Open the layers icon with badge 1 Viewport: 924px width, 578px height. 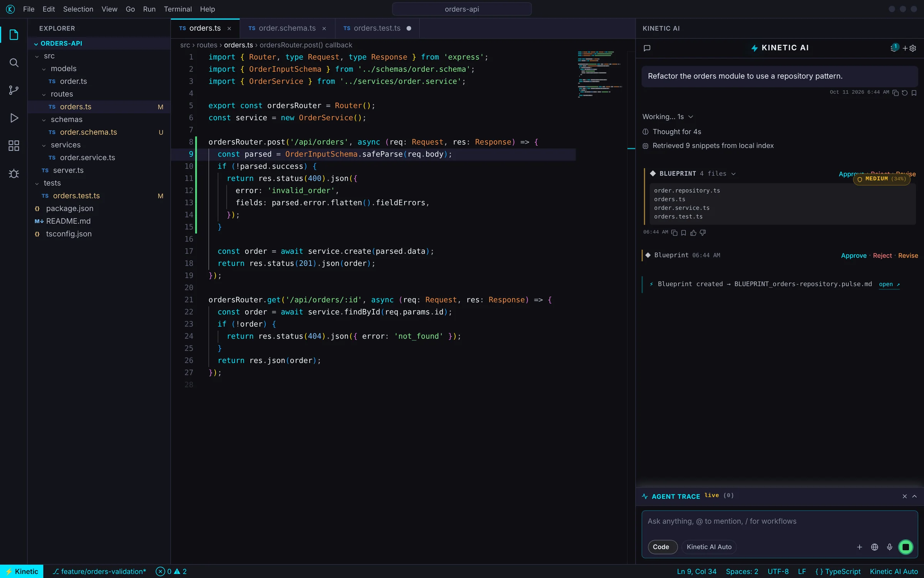pos(894,48)
